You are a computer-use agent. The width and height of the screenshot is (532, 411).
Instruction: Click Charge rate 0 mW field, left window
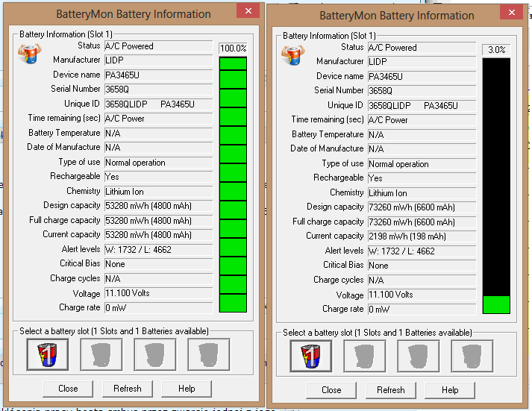click(158, 308)
